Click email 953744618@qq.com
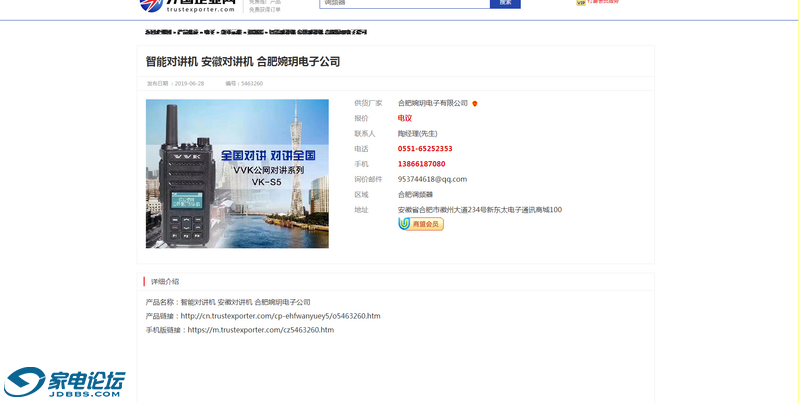 [432, 179]
